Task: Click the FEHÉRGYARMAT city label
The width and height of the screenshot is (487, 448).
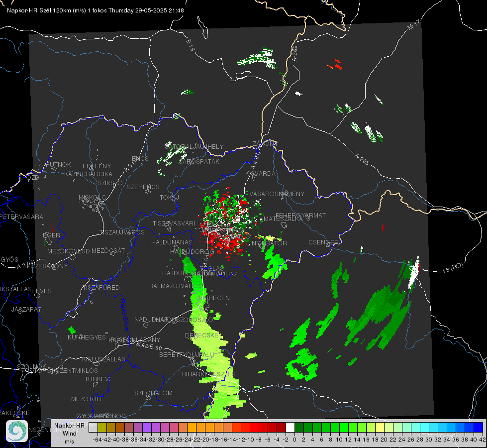Action: [x=301, y=215]
